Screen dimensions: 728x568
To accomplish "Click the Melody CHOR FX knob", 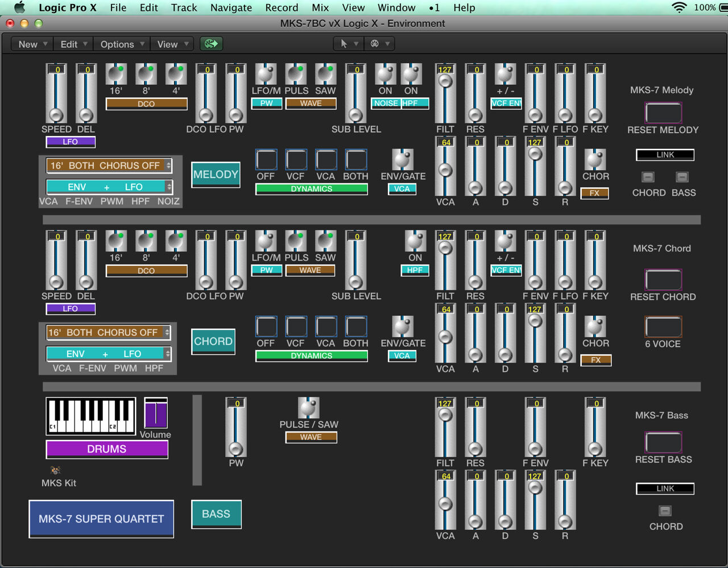I will (x=595, y=160).
